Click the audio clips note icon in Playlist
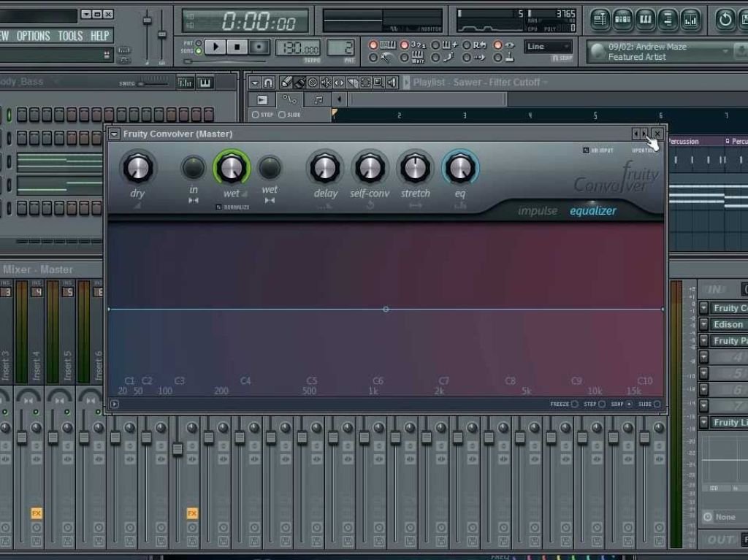 tap(318, 99)
